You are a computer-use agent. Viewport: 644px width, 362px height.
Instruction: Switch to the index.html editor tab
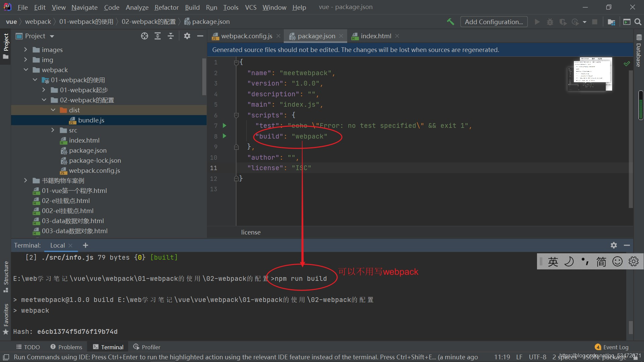[375, 36]
